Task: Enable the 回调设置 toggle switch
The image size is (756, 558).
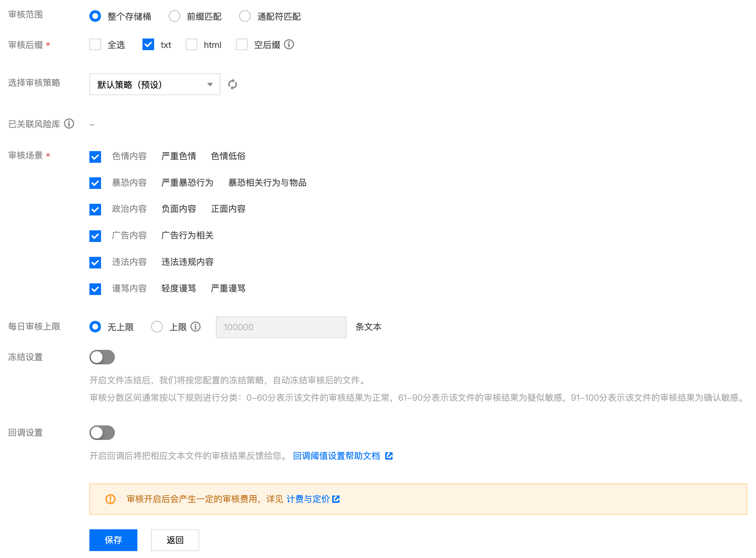Action: 102,433
